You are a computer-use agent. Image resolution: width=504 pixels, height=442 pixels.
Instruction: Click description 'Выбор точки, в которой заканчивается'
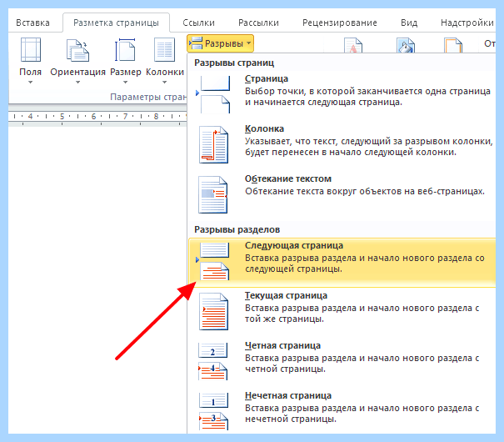[x=367, y=97]
